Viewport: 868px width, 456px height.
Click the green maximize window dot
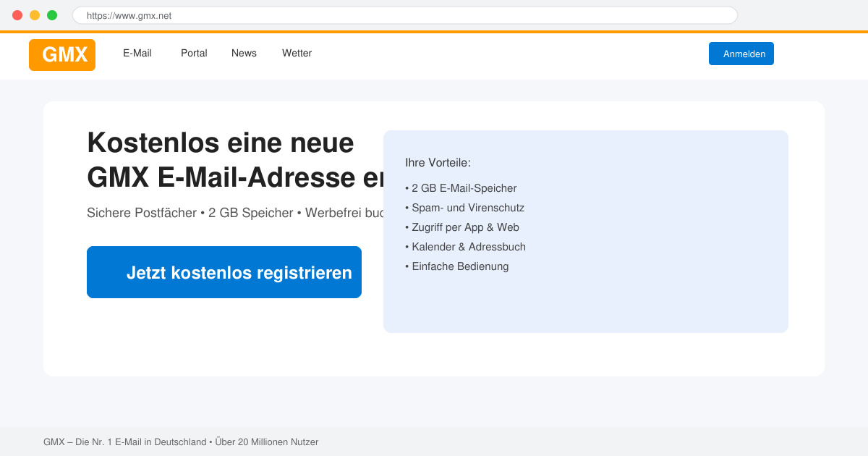coord(52,15)
